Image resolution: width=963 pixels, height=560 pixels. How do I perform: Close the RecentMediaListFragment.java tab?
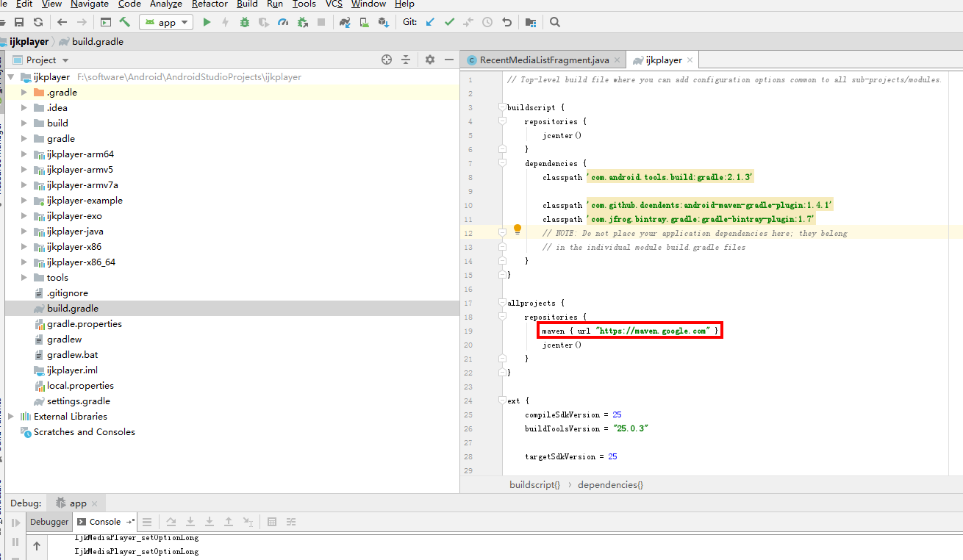(617, 60)
